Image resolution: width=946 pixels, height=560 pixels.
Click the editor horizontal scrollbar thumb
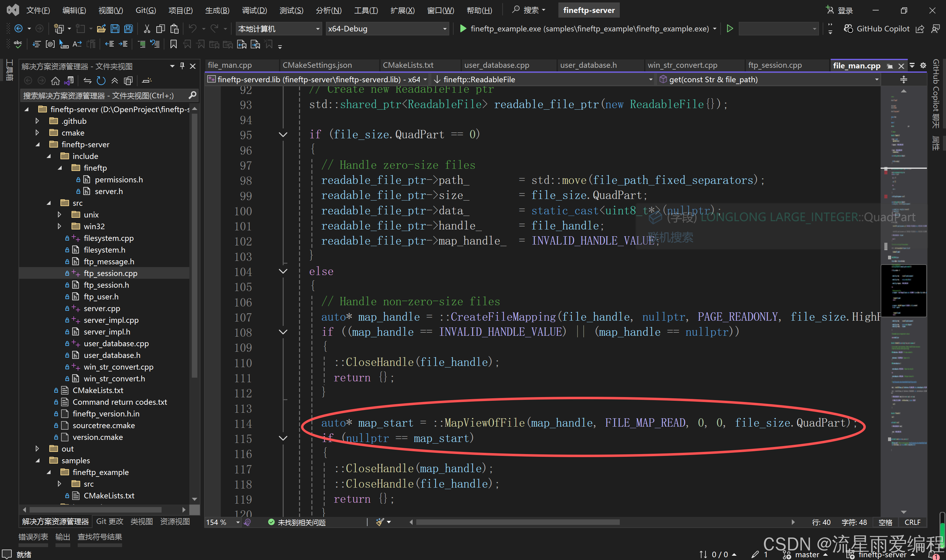(517, 522)
